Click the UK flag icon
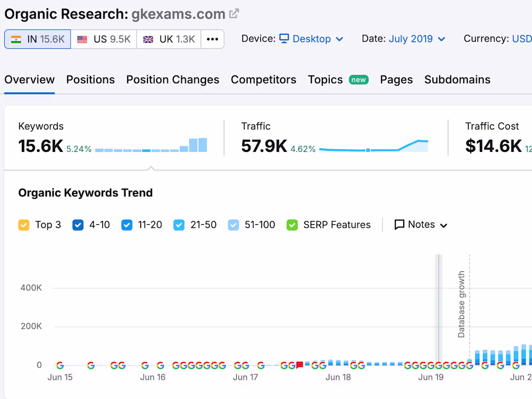 (x=148, y=39)
